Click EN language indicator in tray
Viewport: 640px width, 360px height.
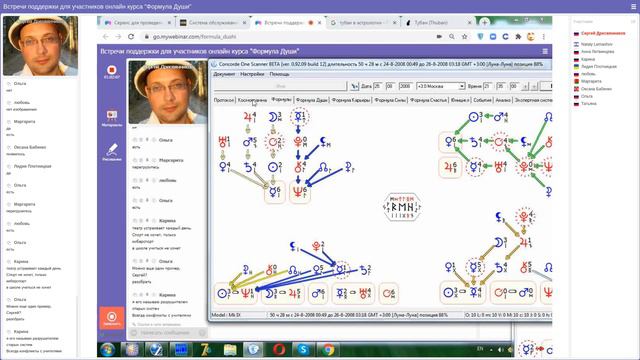pos(480,349)
